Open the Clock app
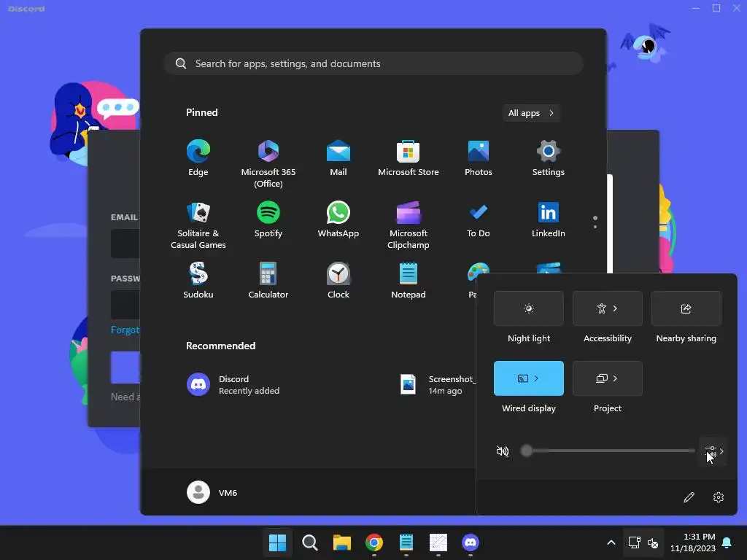Viewport: 747px width, 560px height. (338, 281)
